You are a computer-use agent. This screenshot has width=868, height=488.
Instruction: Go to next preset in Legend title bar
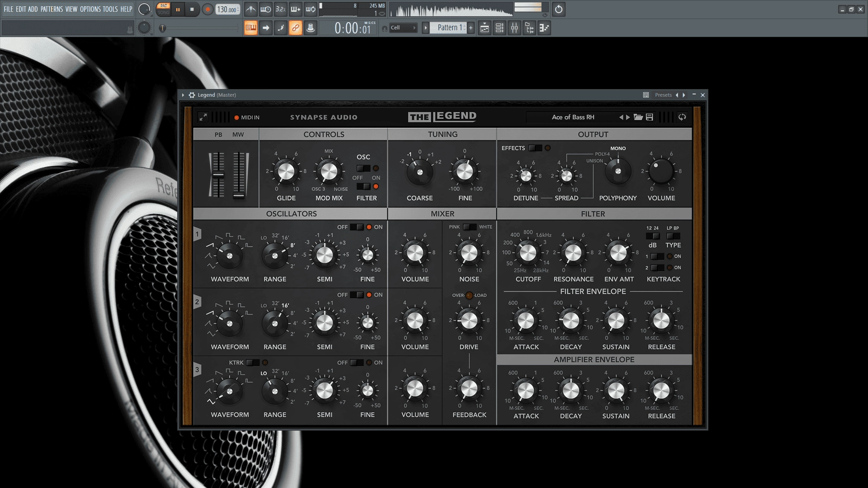[684, 95]
